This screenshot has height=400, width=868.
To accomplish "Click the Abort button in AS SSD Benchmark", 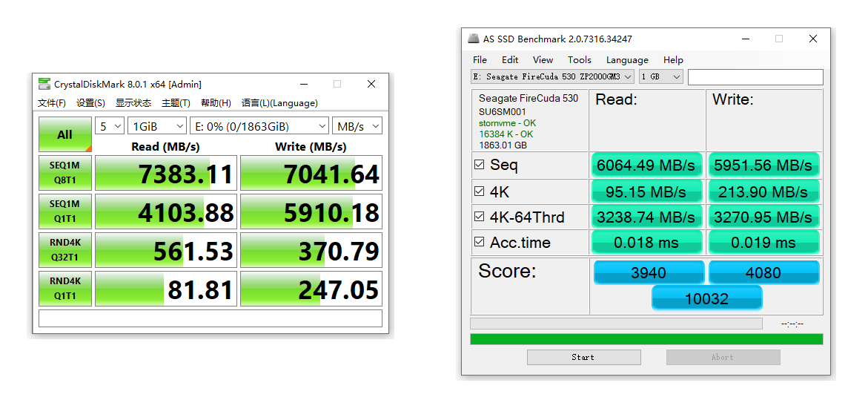I will pyautogui.click(x=723, y=358).
